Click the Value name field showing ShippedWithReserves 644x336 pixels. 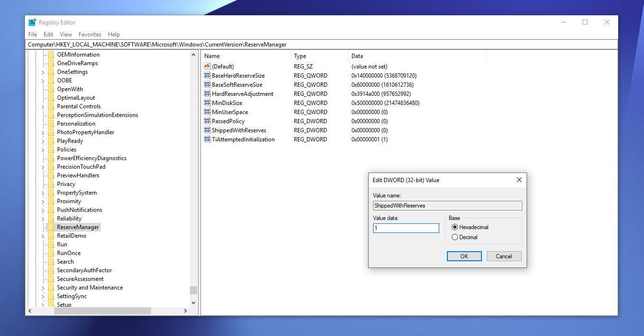coord(447,206)
